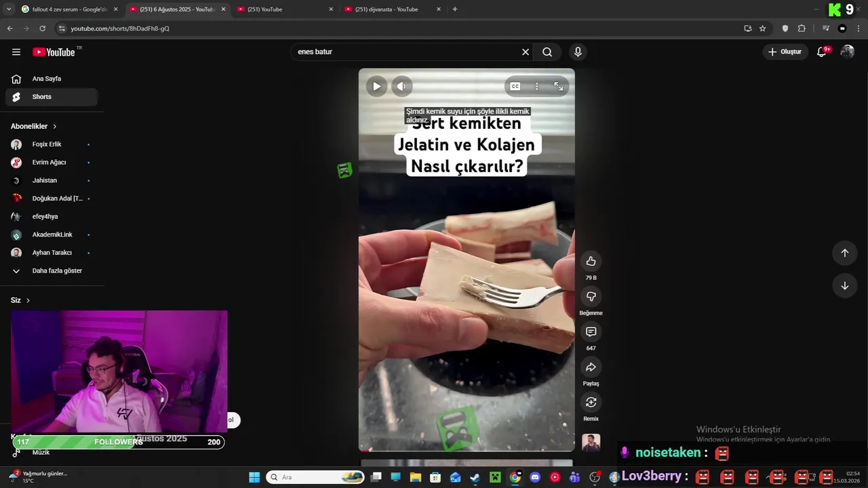Expand the Siz section chevron
Image resolution: width=868 pixels, height=488 pixels.
28,300
